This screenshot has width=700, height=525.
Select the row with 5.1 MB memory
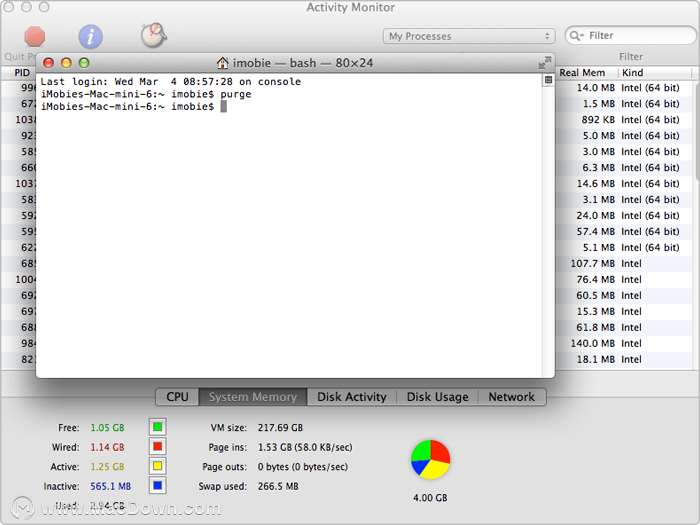coord(625,248)
